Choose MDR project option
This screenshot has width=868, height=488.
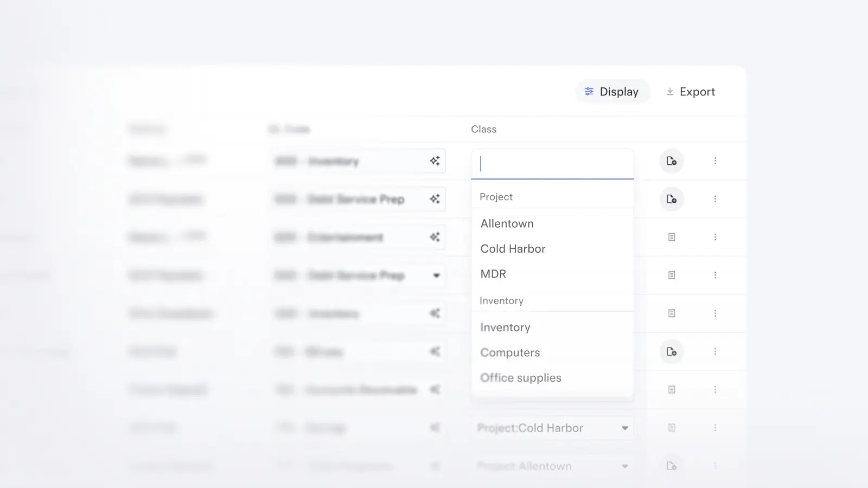pos(493,274)
